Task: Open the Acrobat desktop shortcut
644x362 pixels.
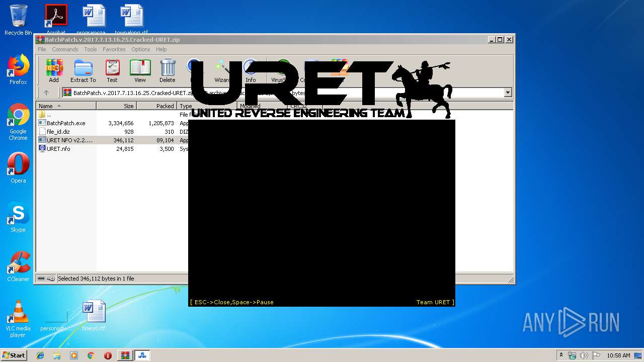Action: [x=56, y=20]
